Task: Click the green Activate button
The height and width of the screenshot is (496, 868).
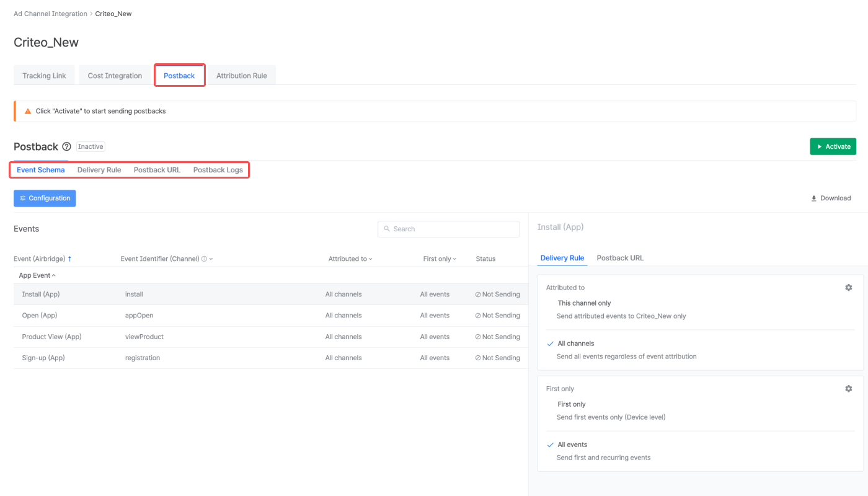Action: pos(833,146)
